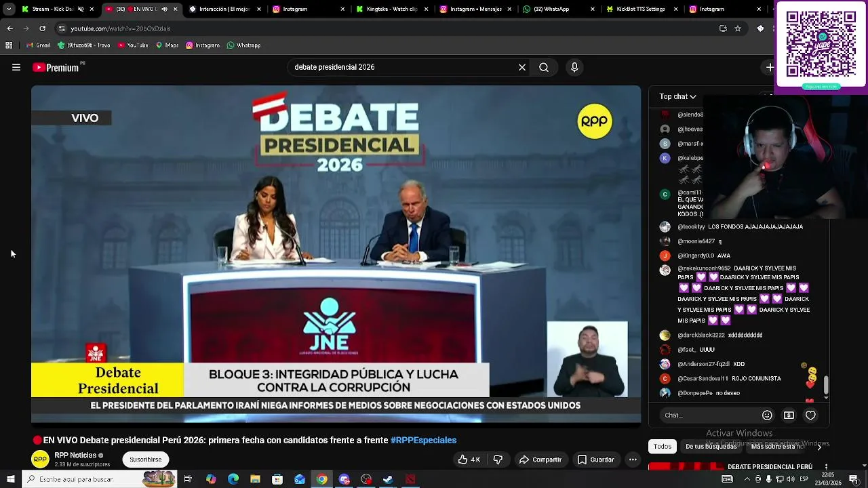Send a heart reaction in chat
This screenshot has height=488, width=868.
coord(810,415)
